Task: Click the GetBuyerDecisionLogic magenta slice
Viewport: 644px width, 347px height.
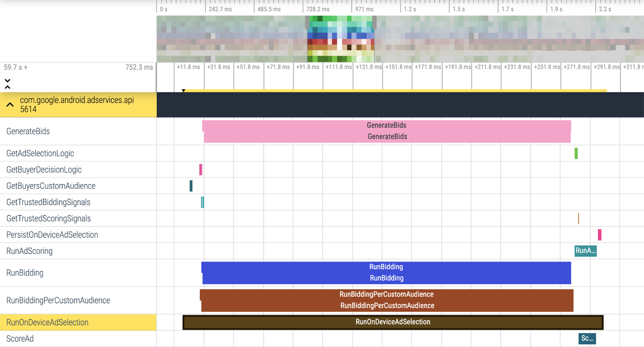Action: click(200, 170)
